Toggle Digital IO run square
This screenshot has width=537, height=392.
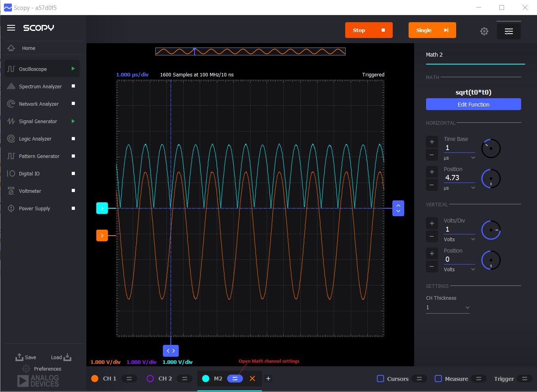point(73,173)
